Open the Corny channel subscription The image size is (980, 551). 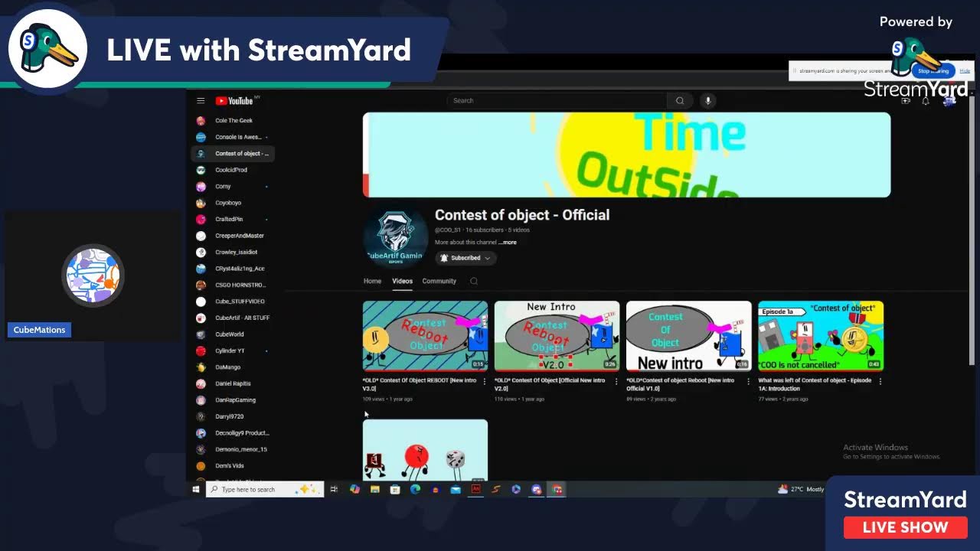click(x=233, y=187)
